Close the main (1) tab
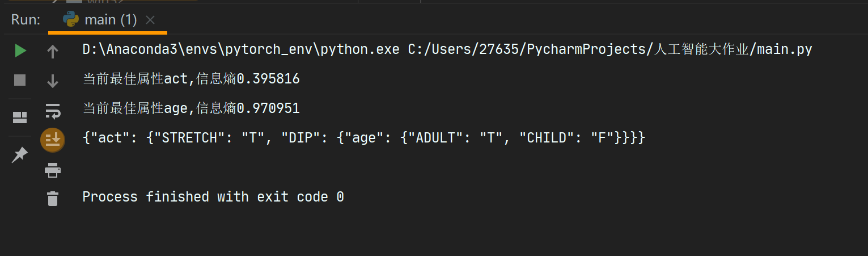The width and height of the screenshot is (868, 256). (150, 20)
